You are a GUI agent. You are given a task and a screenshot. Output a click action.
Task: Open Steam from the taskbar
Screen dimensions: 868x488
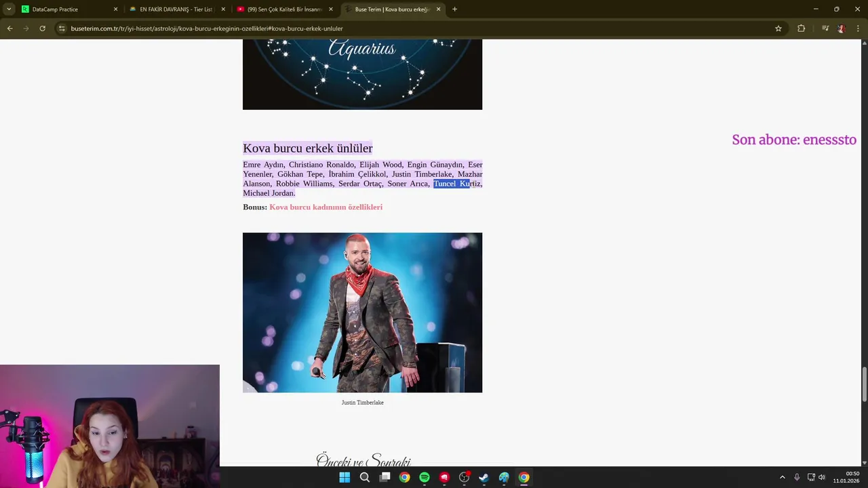pyautogui.click(x=484, y=477)
